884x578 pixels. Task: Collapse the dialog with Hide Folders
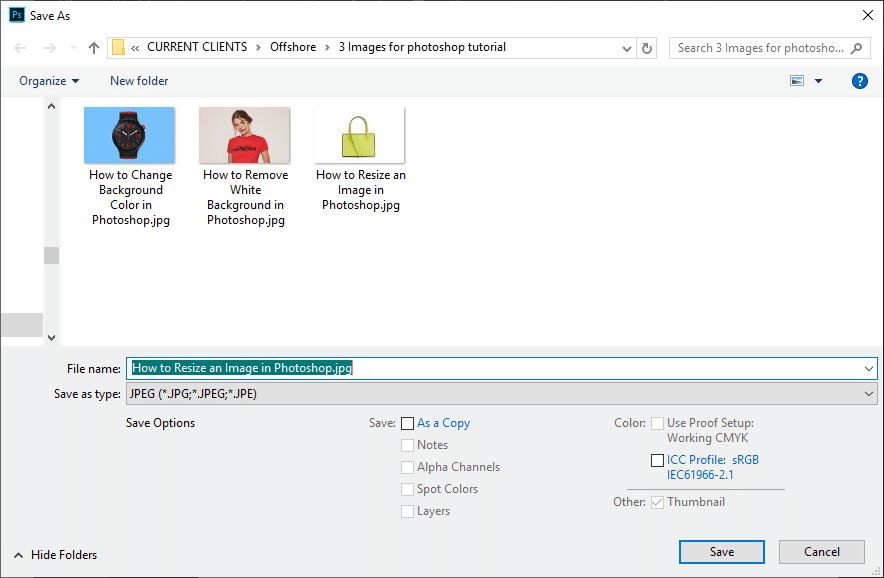(x=55, y=555)
